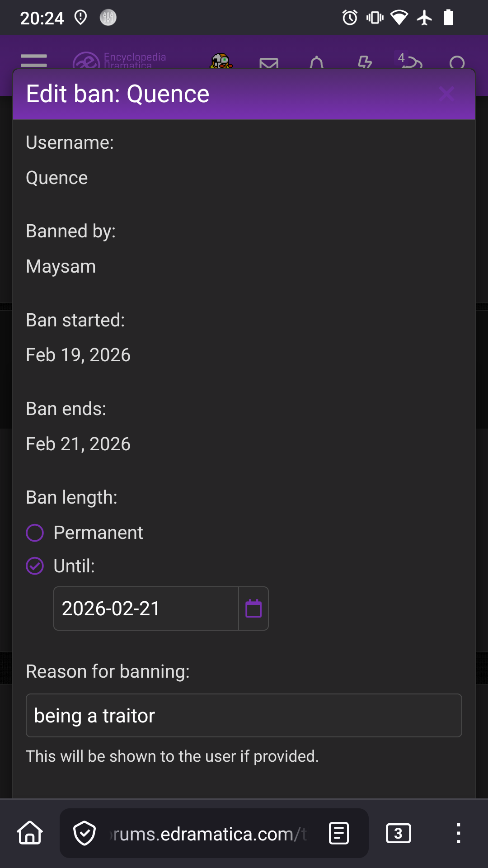
Task: Open the calendar date picker
Action: coord(253,609)
